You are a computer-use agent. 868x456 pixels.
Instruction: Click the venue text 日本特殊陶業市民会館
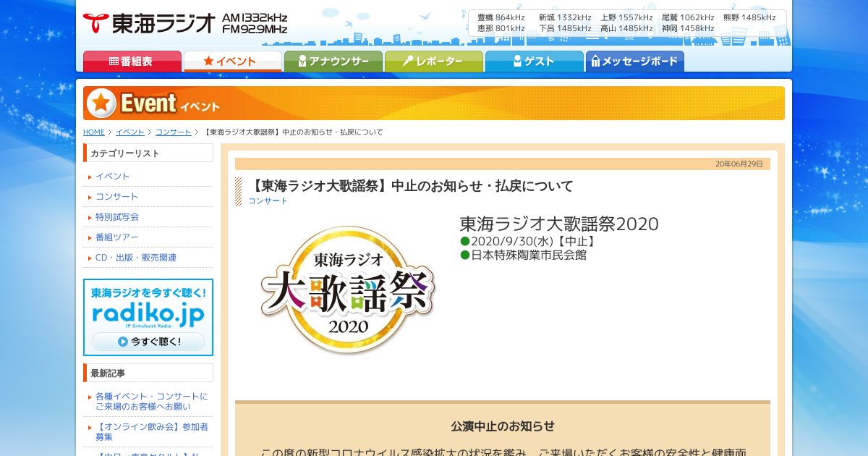(524, 256)
